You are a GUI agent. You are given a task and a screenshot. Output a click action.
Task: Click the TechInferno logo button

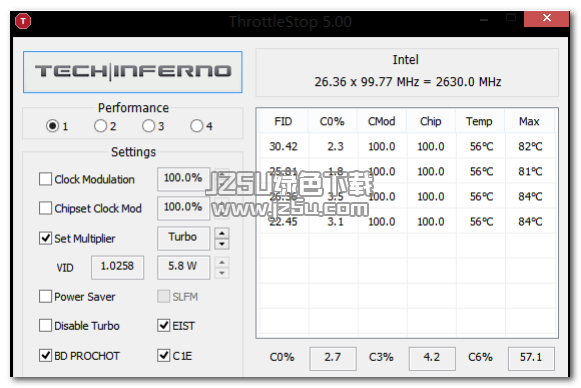(x=133, y=72)
